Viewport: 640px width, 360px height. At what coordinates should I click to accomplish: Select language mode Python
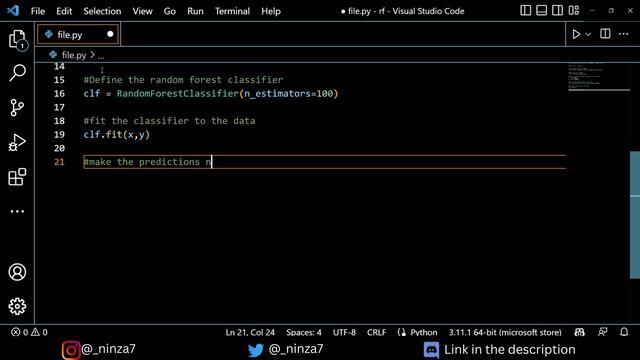coord(423,332)
